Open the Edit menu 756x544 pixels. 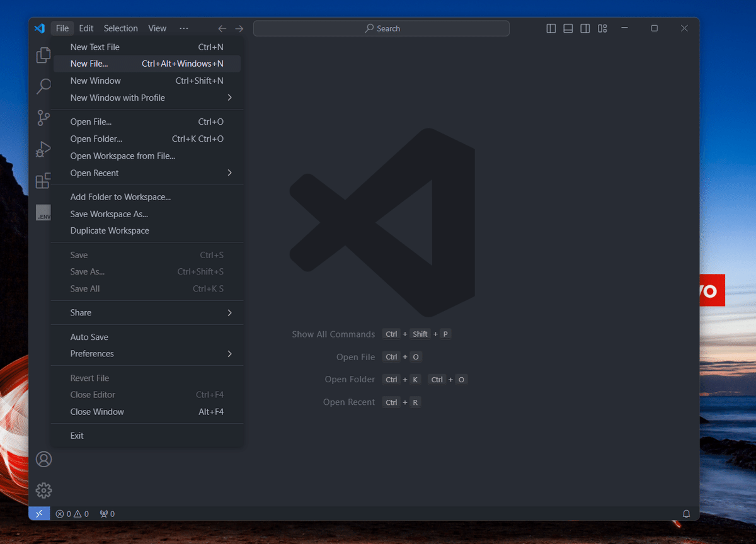click(x=86, y=28)
